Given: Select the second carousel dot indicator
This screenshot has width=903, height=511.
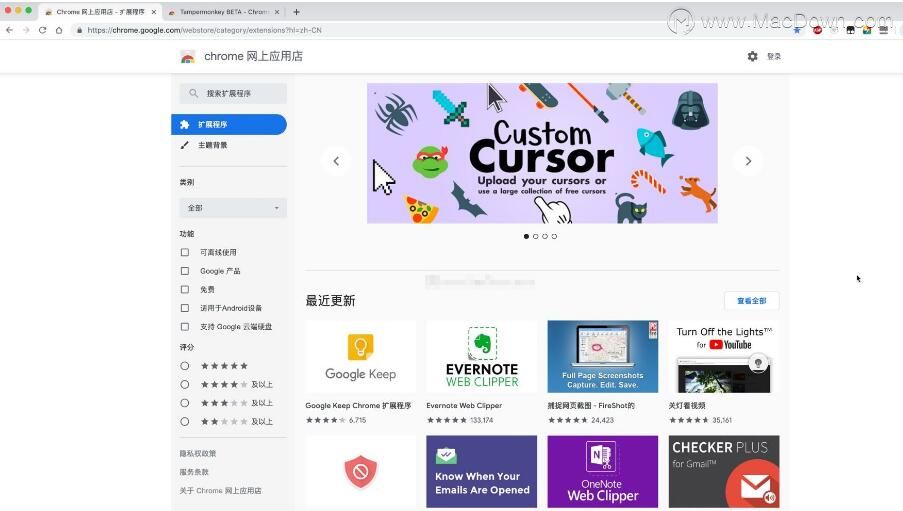Looking at the screenshot, I should tap(536, 236).
